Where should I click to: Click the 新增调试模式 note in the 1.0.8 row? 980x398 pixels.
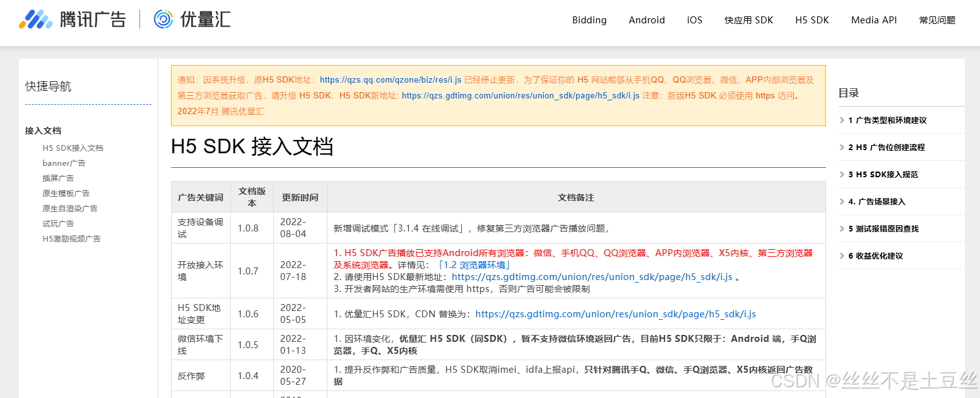point(471,228)
